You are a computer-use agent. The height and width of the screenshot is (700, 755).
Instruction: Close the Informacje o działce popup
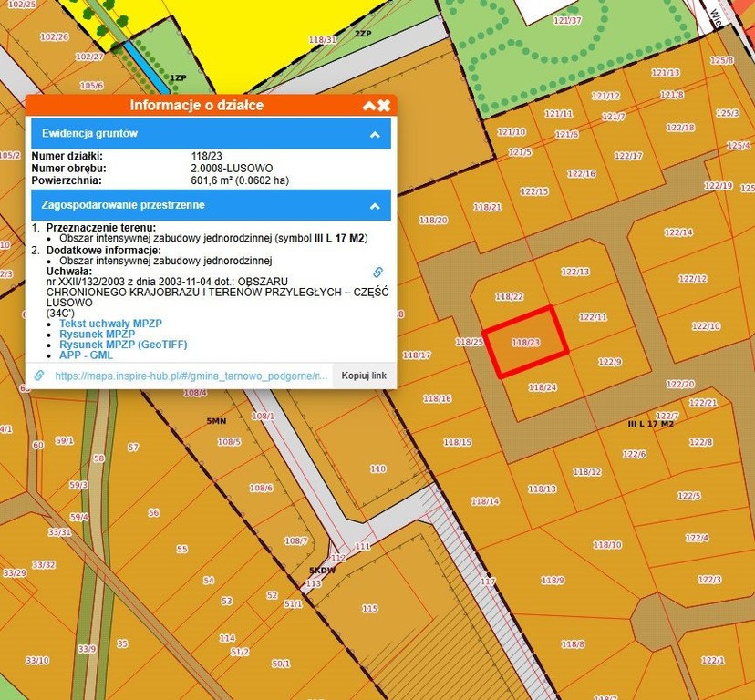[x=384, y=105]
